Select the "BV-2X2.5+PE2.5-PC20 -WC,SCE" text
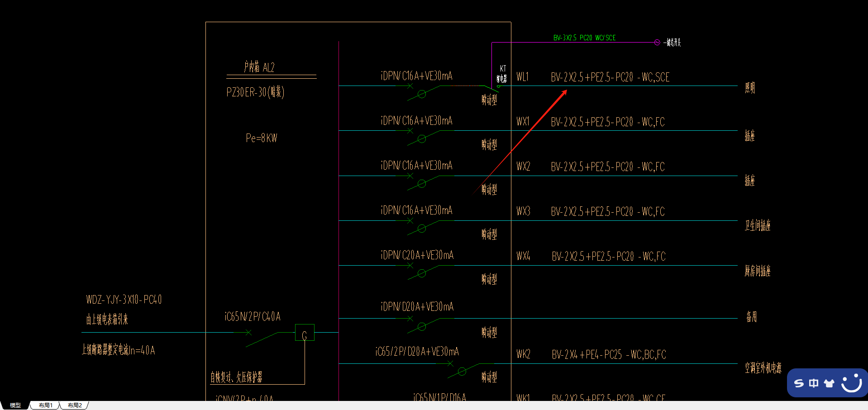The image size is (868, 410). [x=610, y=77]
